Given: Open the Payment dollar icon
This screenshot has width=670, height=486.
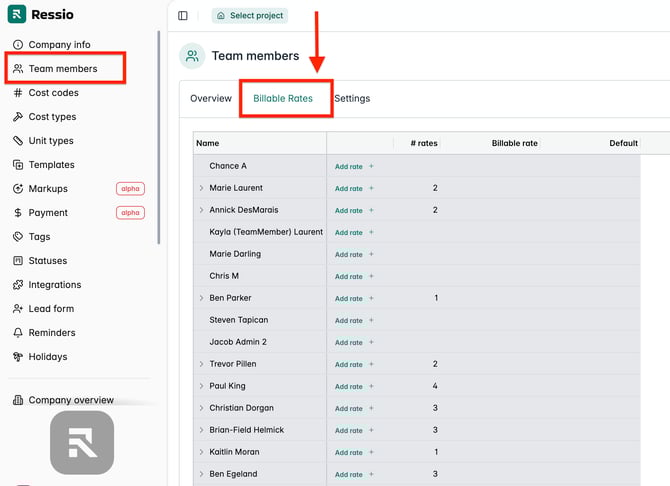Looking at the screenshot, I should pyautogui.click(x=18, y=213).
